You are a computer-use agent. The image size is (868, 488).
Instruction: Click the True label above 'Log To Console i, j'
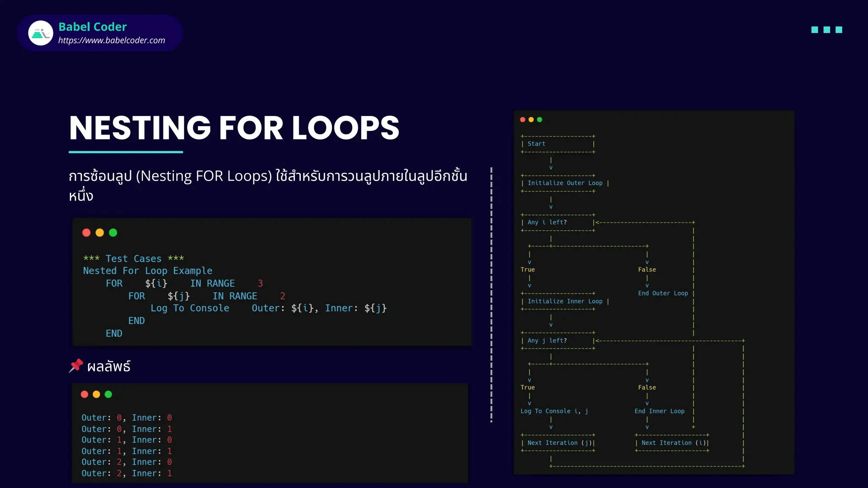point(528,388)
